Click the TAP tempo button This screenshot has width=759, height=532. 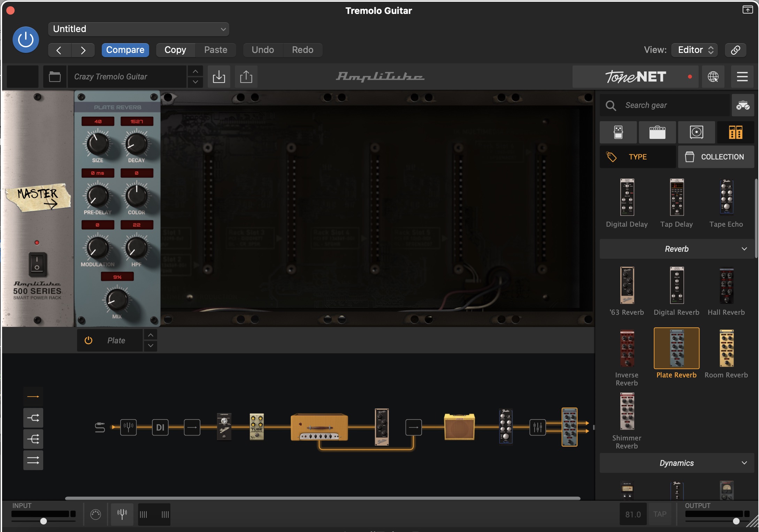pos(660,514)
